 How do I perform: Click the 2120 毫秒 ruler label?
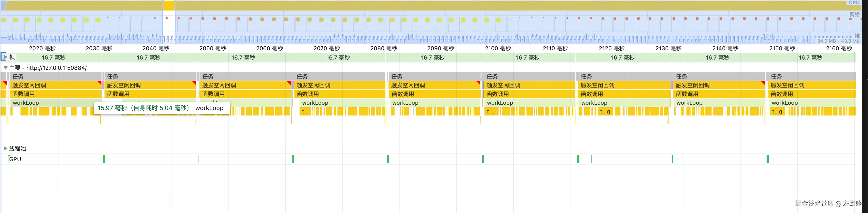tap(612, 48)
